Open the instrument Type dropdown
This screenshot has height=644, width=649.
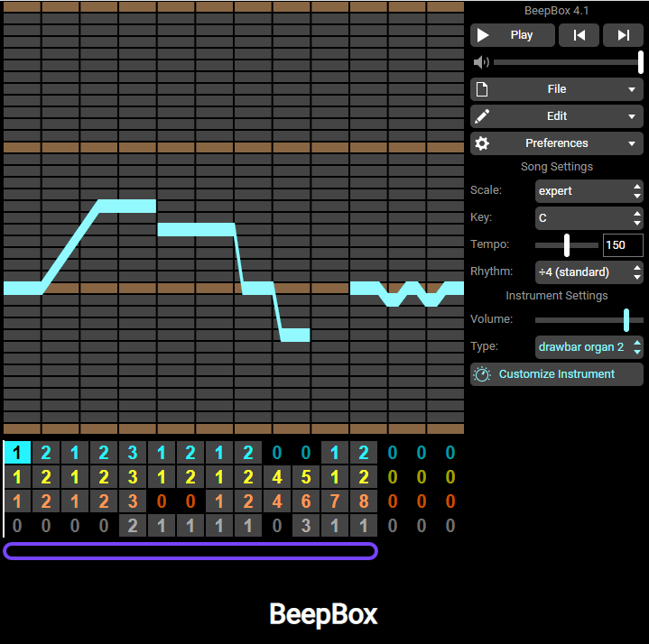pyautogui.click(x=589, y=347)
